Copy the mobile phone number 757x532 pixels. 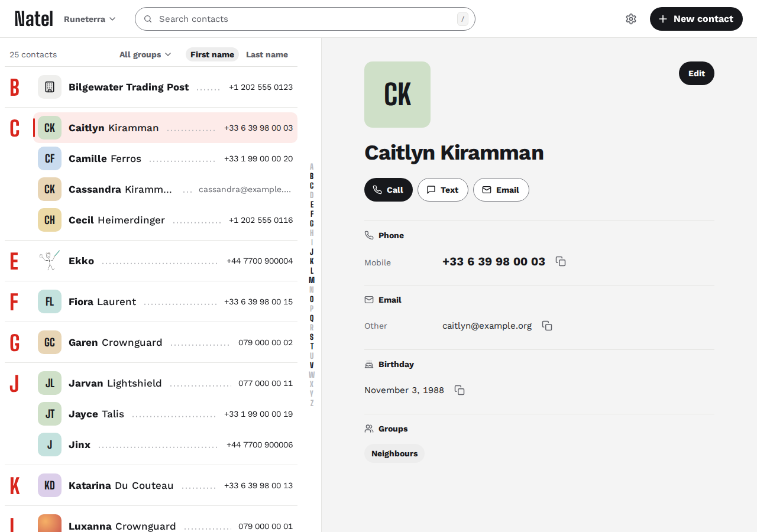click(x=561, y=261)
